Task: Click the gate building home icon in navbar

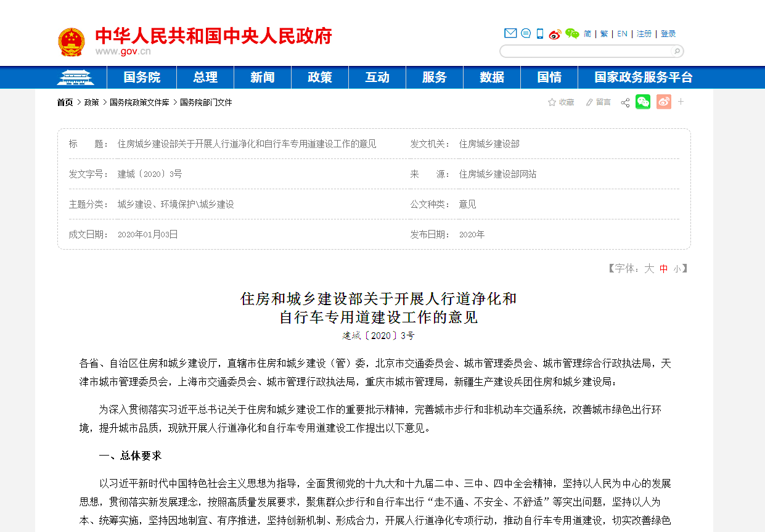Action: point(75,77)
